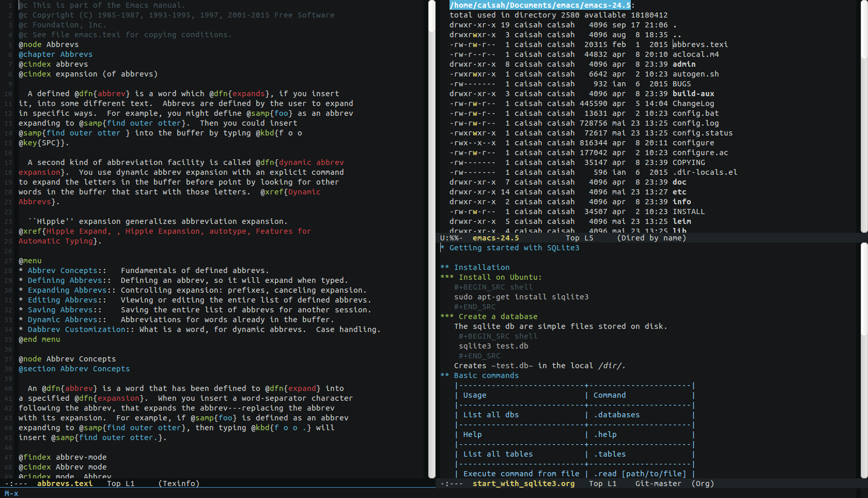The height and width of the screenshot is (498, 868).
Task: Select the '.tables' table cell
Action: pyautogui.click(x=610, y=454)
